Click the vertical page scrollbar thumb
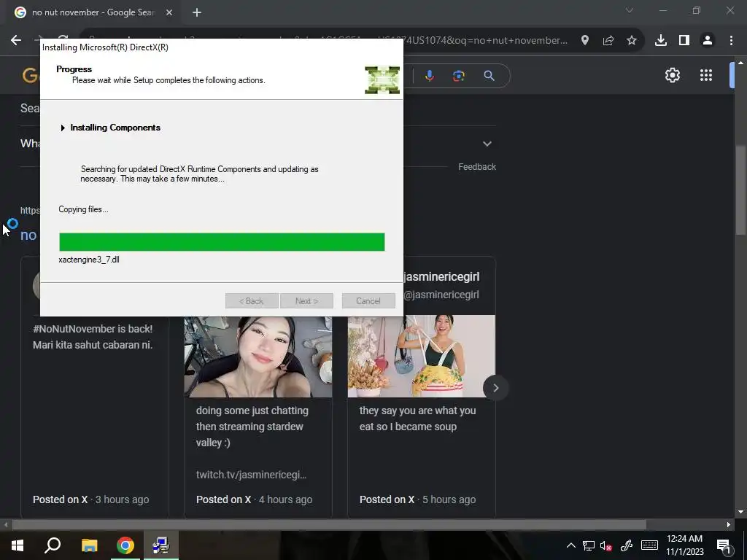 (740, 190)
